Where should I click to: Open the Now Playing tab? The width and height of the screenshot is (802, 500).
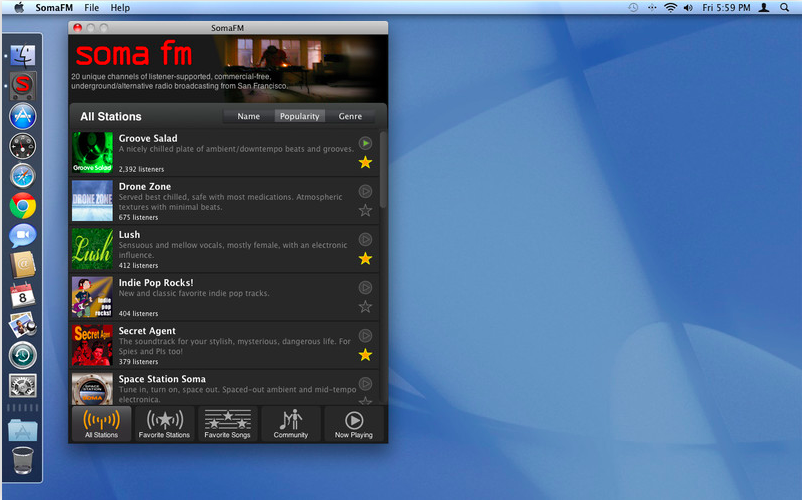pos(354,423)
